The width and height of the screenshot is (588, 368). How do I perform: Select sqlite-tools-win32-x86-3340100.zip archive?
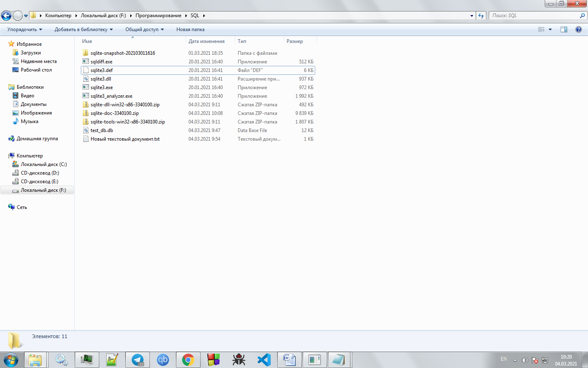point(198,122)
